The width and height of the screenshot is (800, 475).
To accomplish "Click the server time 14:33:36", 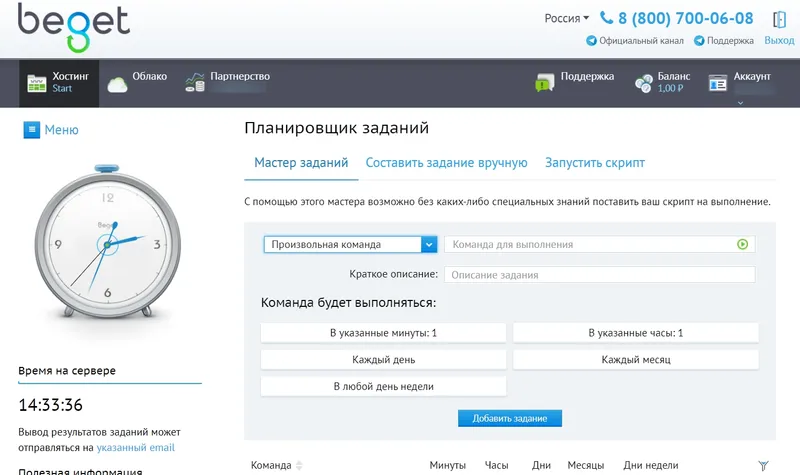I will tap(51, 405).
